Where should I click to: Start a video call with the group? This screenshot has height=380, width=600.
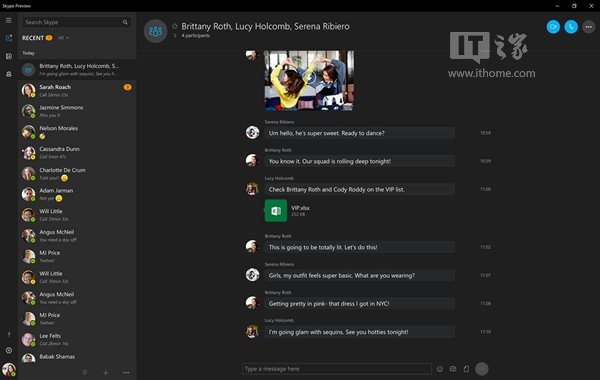[x=553, y=27]
